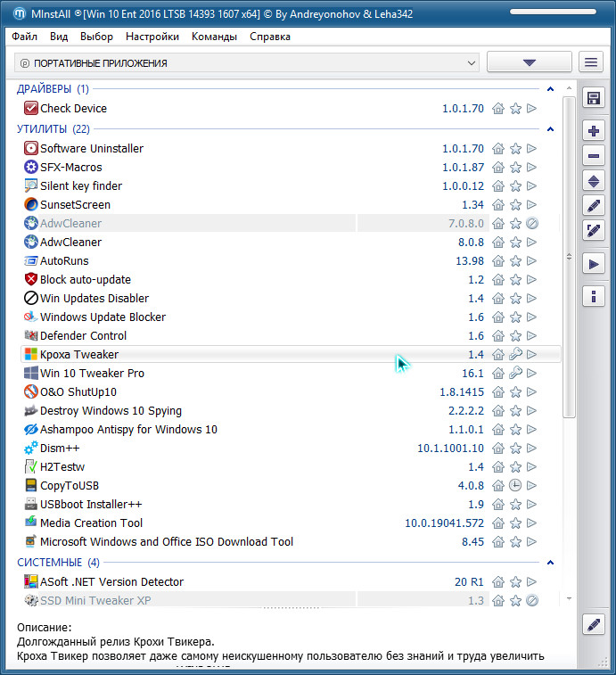The width and height of the screenshot is (616, 675).
Task: Open the Настройки menu
Action: pyautogui.click(x=152, y=37)
